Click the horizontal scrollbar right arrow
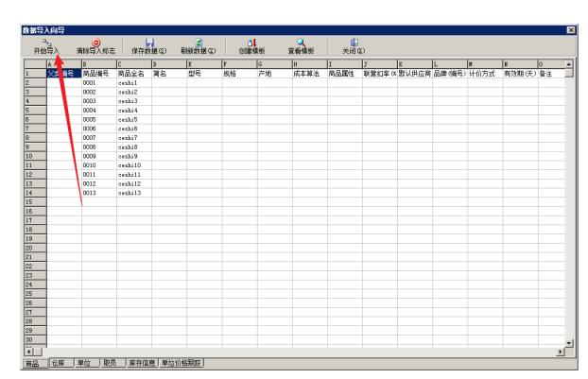This screenshot has width=588, height=379. click(x=560, y=352)
